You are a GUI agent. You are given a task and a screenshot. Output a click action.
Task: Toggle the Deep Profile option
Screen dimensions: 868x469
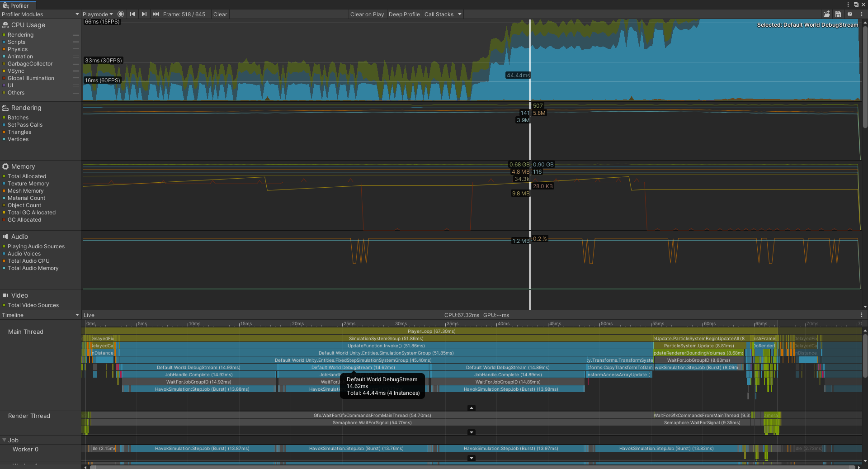click(x=404, y=14)
